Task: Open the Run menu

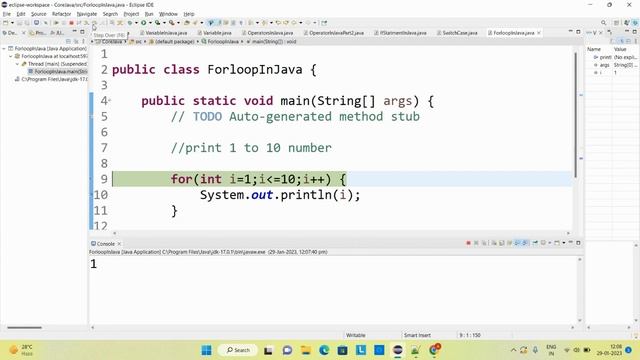Action: [149, 14]
